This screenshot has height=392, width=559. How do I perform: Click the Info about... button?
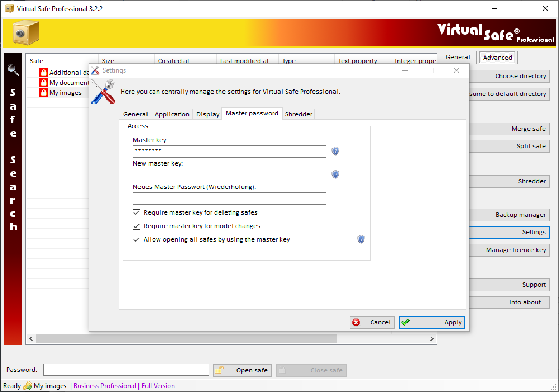point(510,302)
